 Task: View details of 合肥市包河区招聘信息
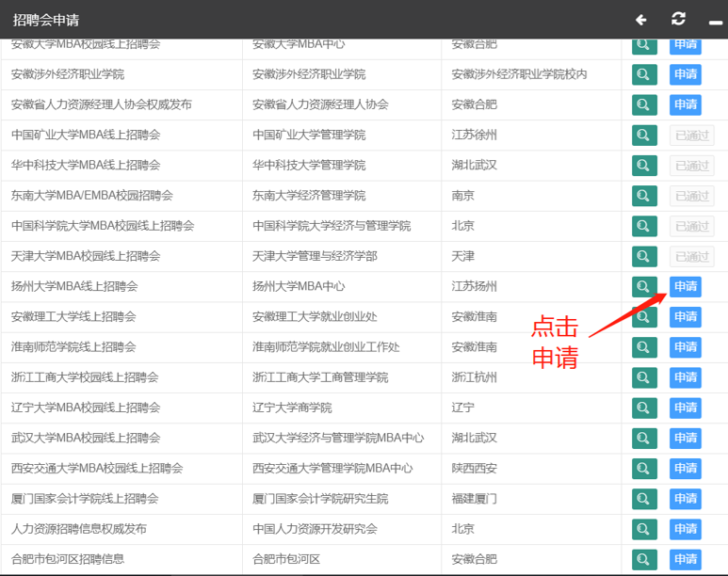click(x=644, y=559)
